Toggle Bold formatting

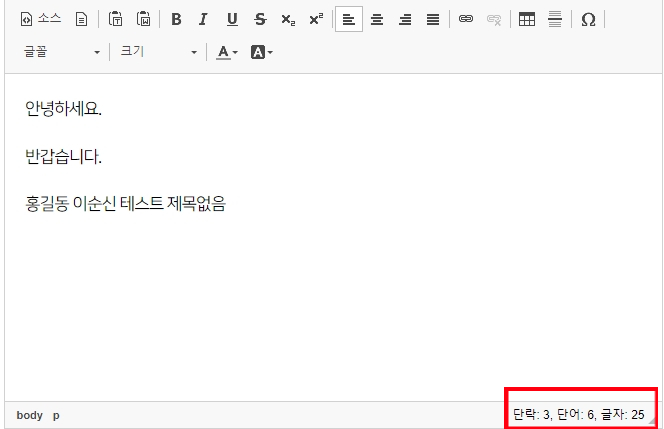click(176, 19)
